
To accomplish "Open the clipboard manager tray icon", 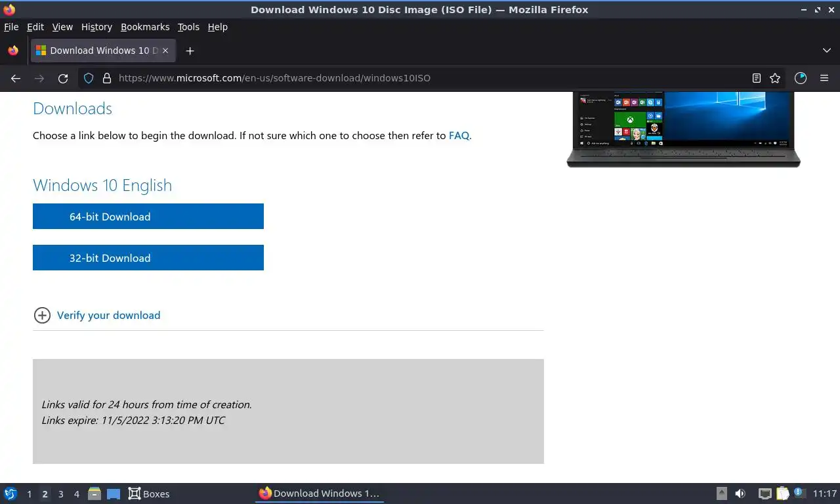I will click(782, 494).
